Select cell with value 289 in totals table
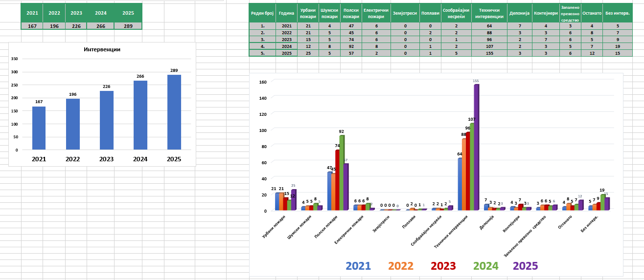 (x=128, y=26)
